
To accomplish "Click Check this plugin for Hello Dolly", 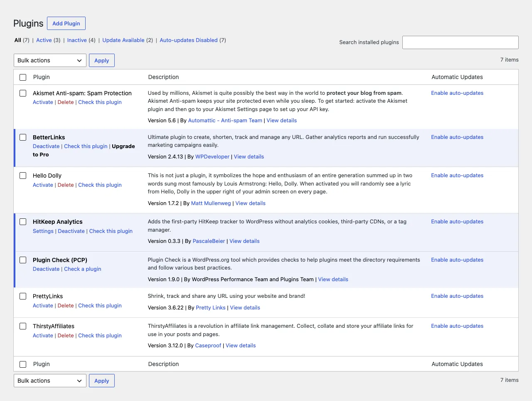I will coord(100,185).
